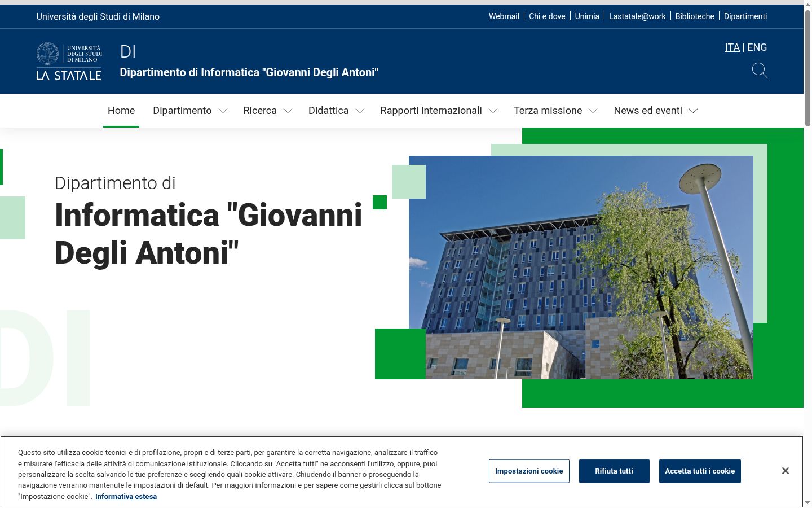Screen dimensions: 812x508
Task: Open the Didattica menu item
Action: pyautogui.click(x=328, y=111)
